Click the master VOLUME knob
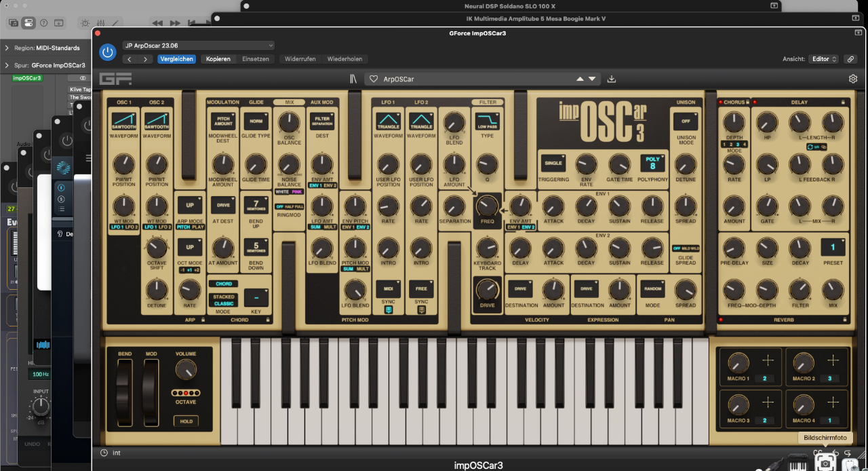 coord(185,370)
